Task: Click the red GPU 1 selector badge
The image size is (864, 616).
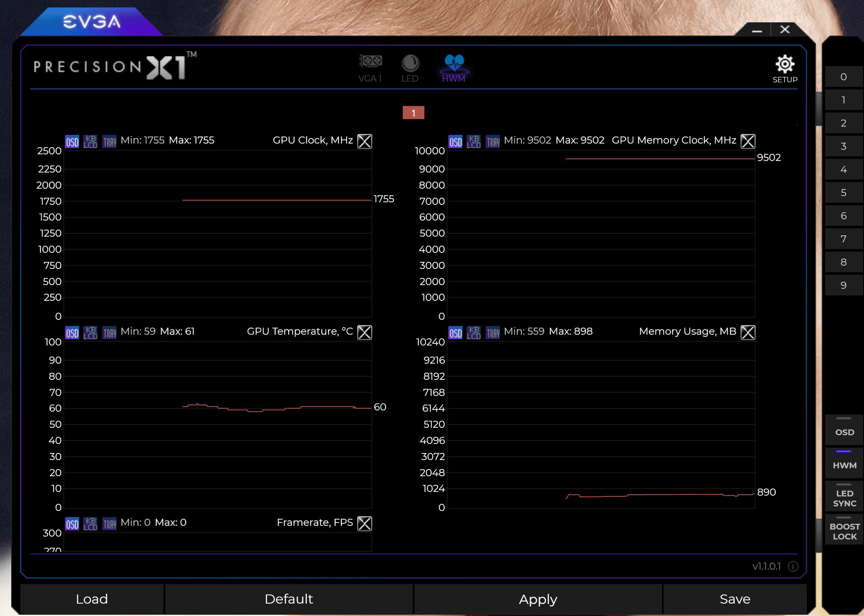Action: click(x=413, y=113)
